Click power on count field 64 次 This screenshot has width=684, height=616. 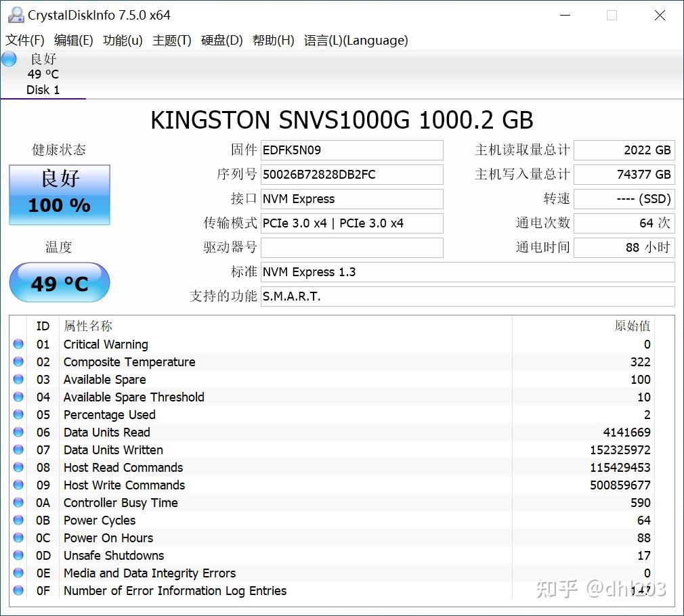coord(624,223)
